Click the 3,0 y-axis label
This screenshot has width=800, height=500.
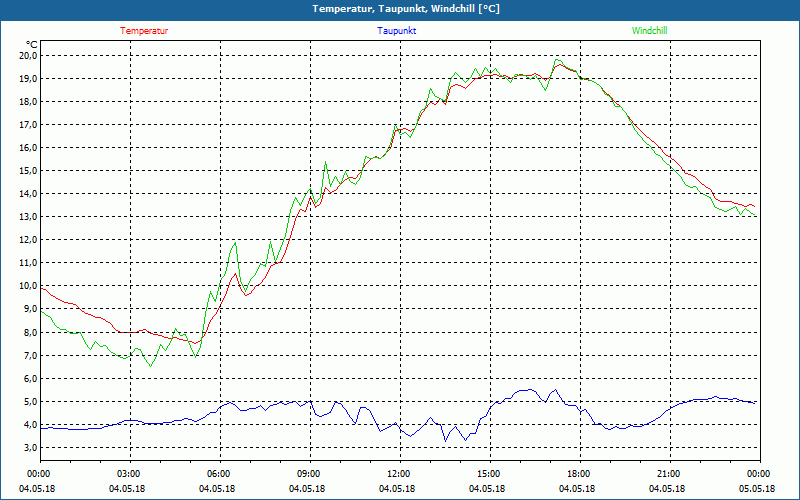30,447
